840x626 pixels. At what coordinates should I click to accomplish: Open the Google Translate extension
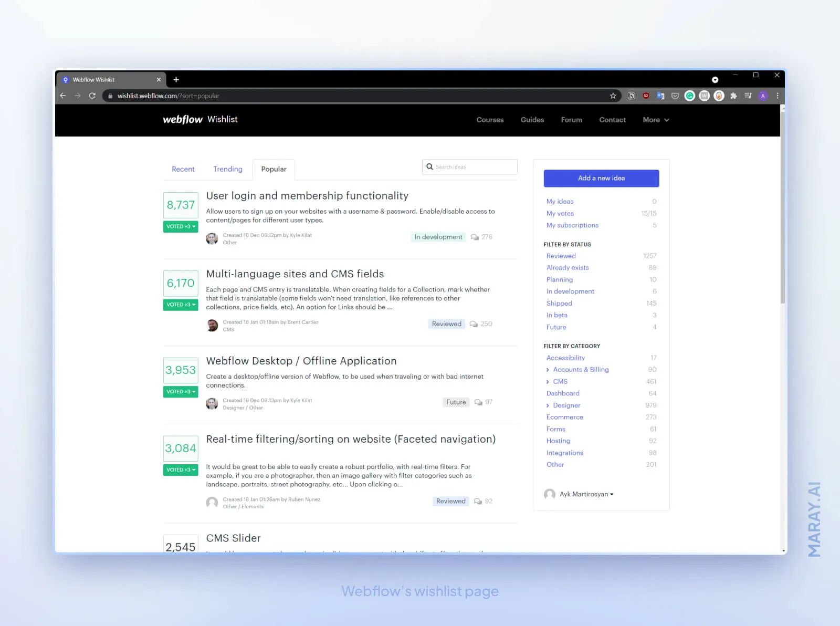[x=660, y=96]
